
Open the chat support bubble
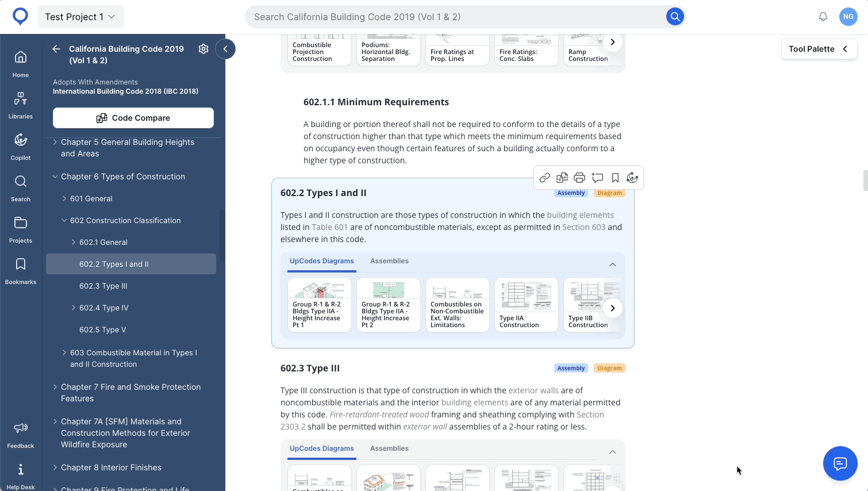[840, 463]
